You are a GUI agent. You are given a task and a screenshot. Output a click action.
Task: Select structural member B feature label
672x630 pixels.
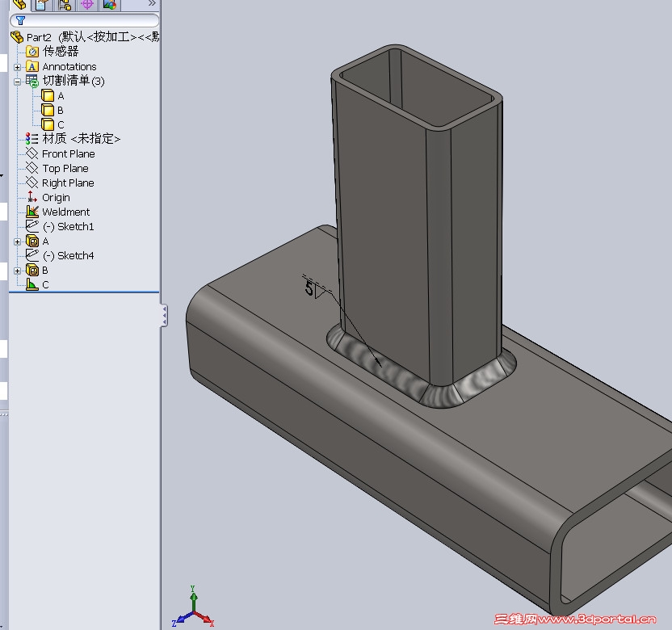(x=45, y=271)
